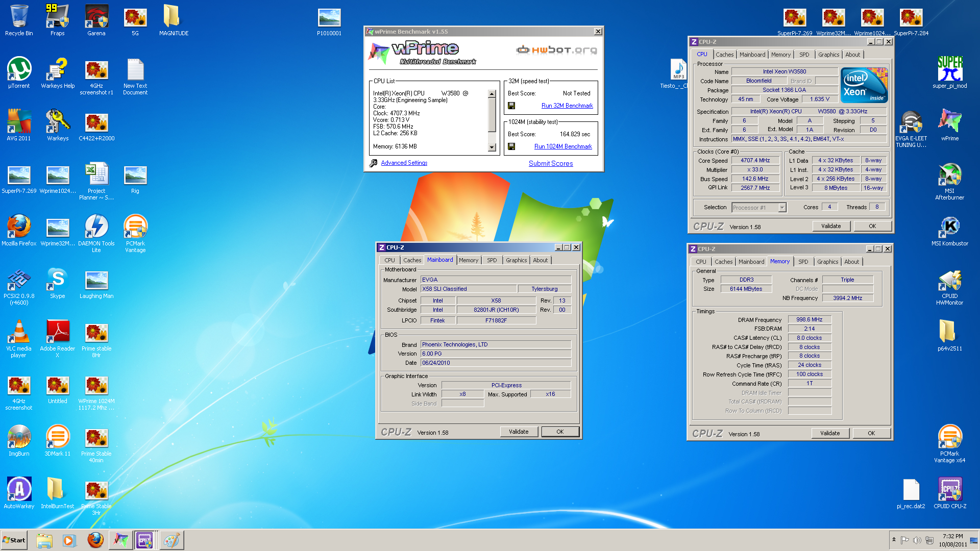Open Mainboard tab in top CPU-Z window
The height and width of the screenshot is (551, 980).
(752, 55)
